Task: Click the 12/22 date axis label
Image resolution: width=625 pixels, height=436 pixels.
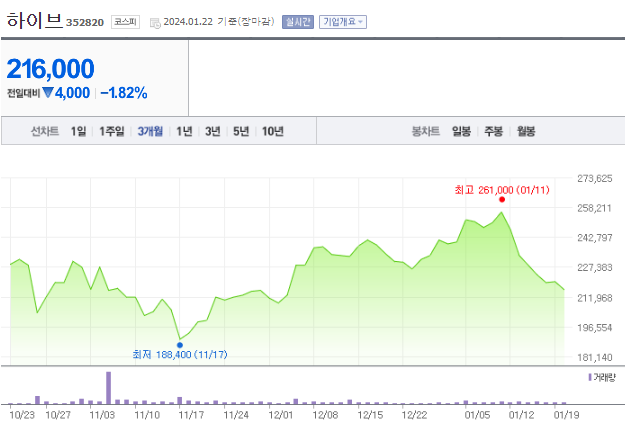Action: point(415,415)
